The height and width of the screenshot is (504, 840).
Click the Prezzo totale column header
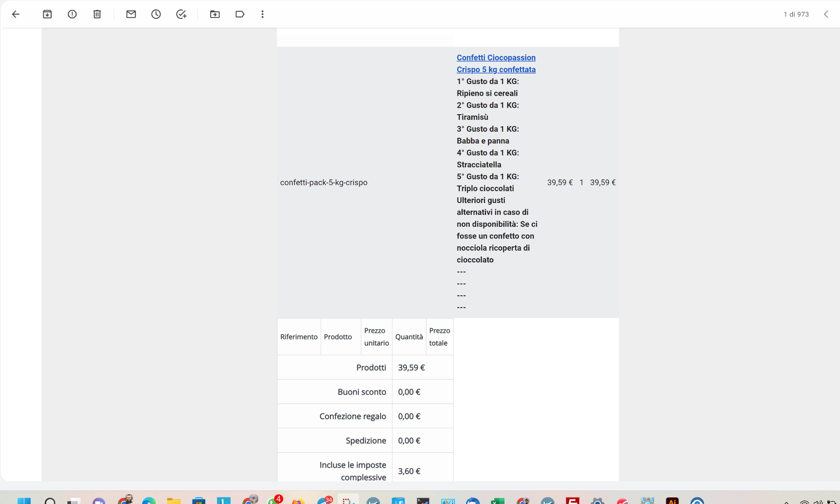[x=439, y=337]
